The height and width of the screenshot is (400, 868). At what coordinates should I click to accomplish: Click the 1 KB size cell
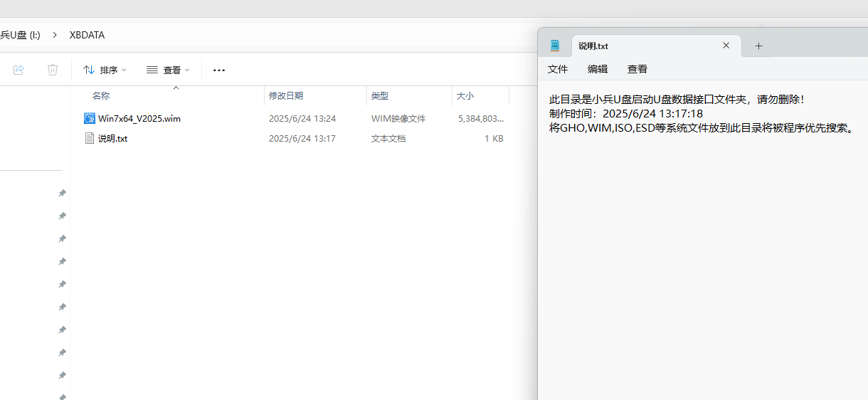click(x=494, y=139)
